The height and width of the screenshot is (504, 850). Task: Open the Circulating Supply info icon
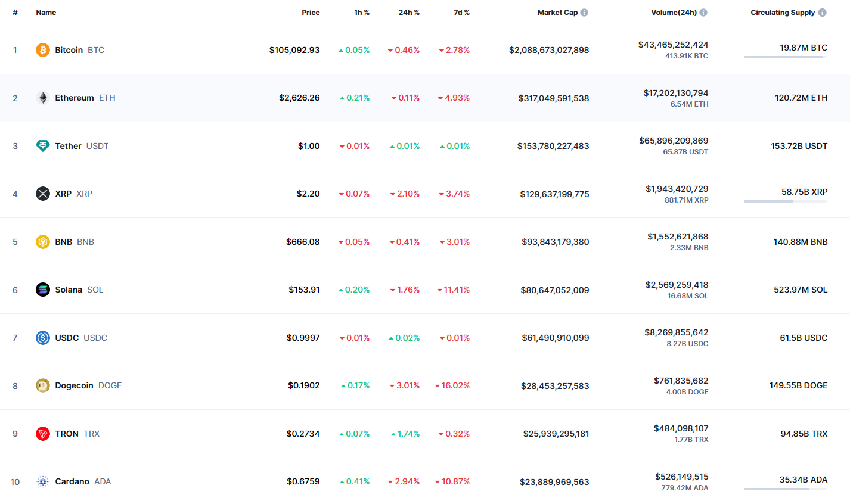[x=823, y=13]
